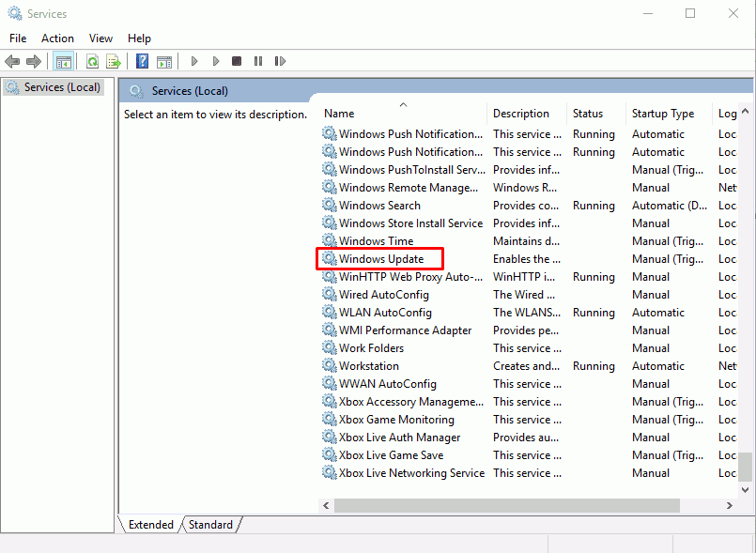
Task: Go back using the Back arrow
Action: 12,61
